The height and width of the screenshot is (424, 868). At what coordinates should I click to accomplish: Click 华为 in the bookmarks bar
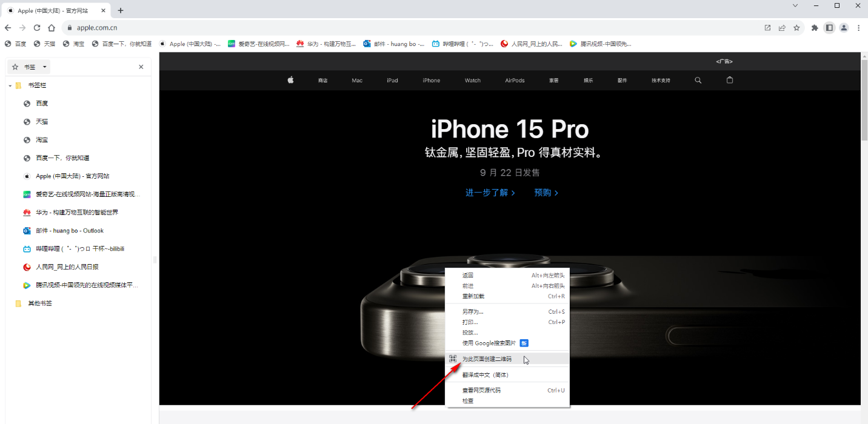tap(326, 44)
